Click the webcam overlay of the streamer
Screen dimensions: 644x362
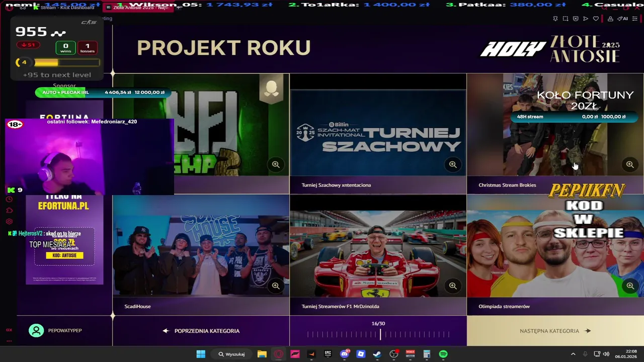tap(90, 156)
